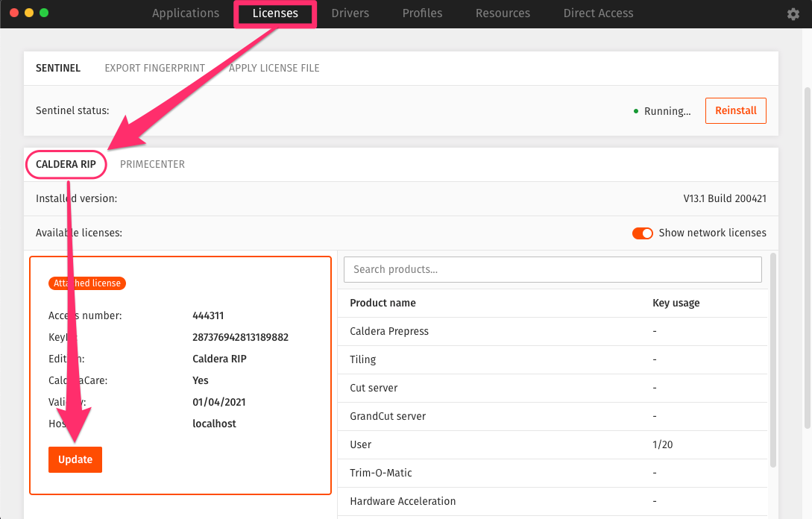This screenshot has height=519, width=812.
Task: Click the validity date 01/04/2021
Action: tap(219, 402)
